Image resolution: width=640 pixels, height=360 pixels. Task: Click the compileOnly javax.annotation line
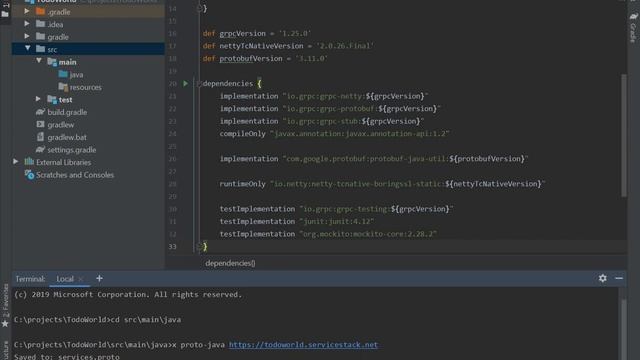pyautogui.click(x=334, y=134)
